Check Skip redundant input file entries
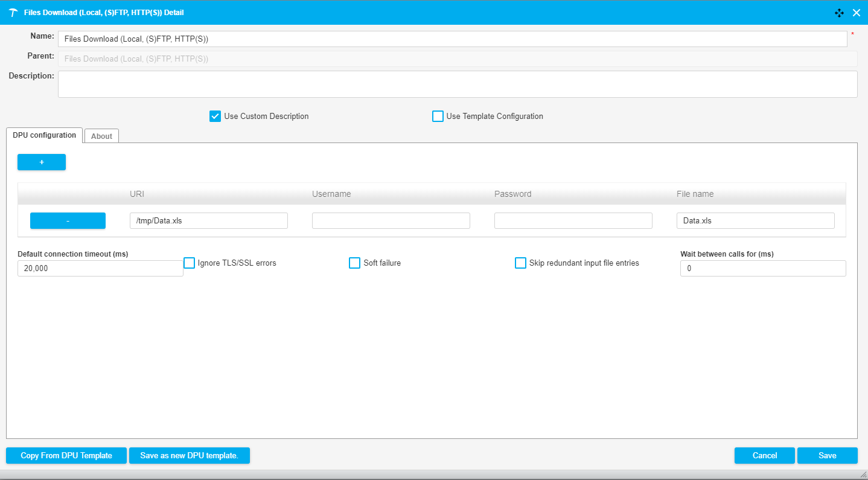The image size is (868, 480). [x=520, y=263]
